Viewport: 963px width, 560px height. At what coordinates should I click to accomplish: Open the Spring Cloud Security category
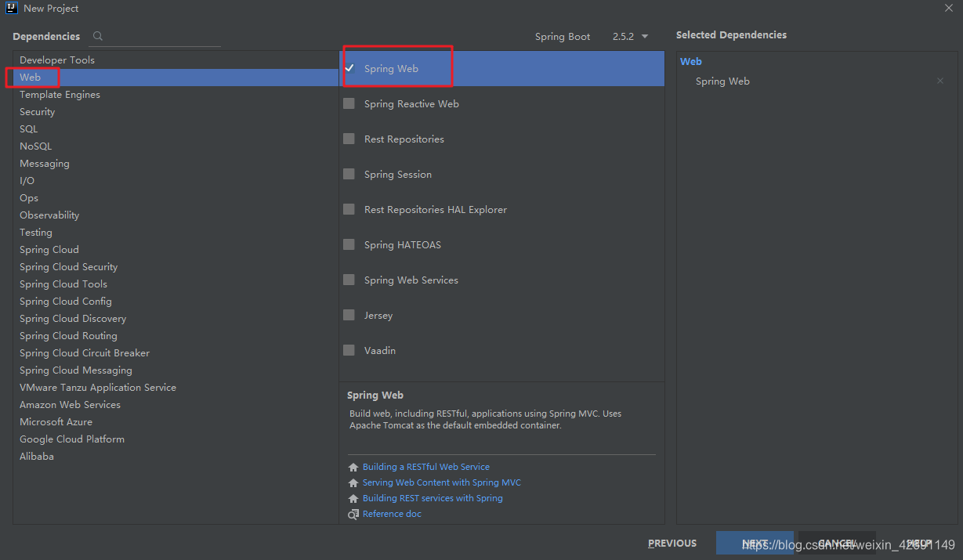(x=176, y=267)
